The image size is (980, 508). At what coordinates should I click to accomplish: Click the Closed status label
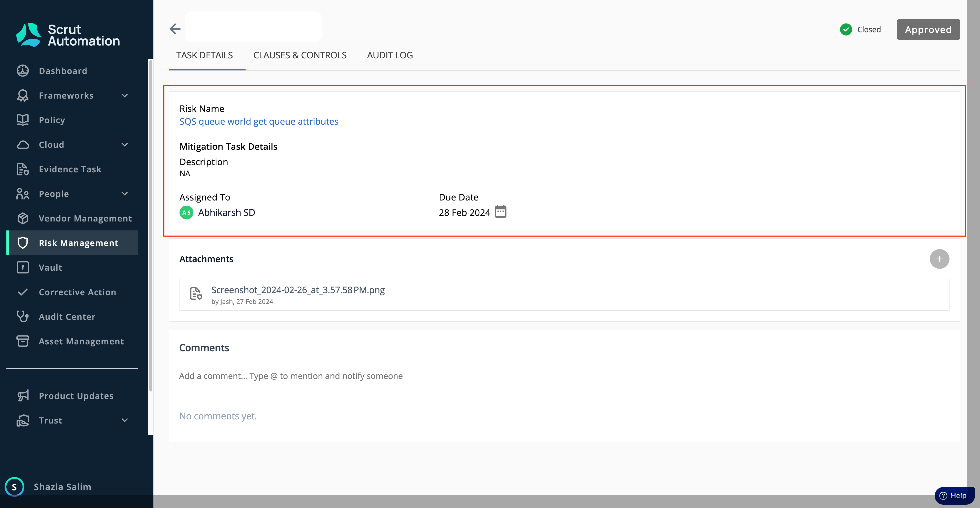click(869, 29)
